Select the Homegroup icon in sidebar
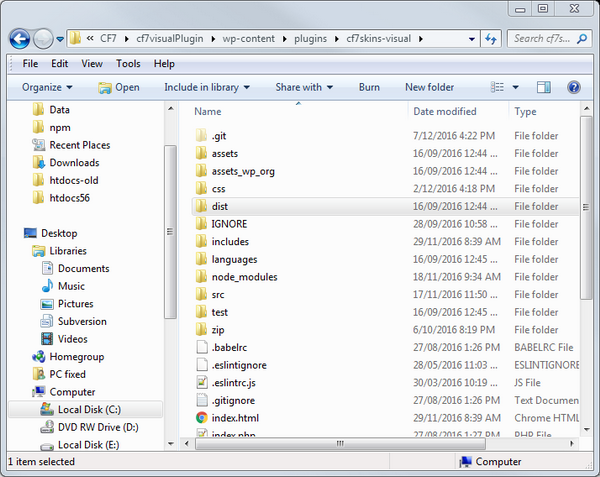The image size is (600, 477). 38,357
